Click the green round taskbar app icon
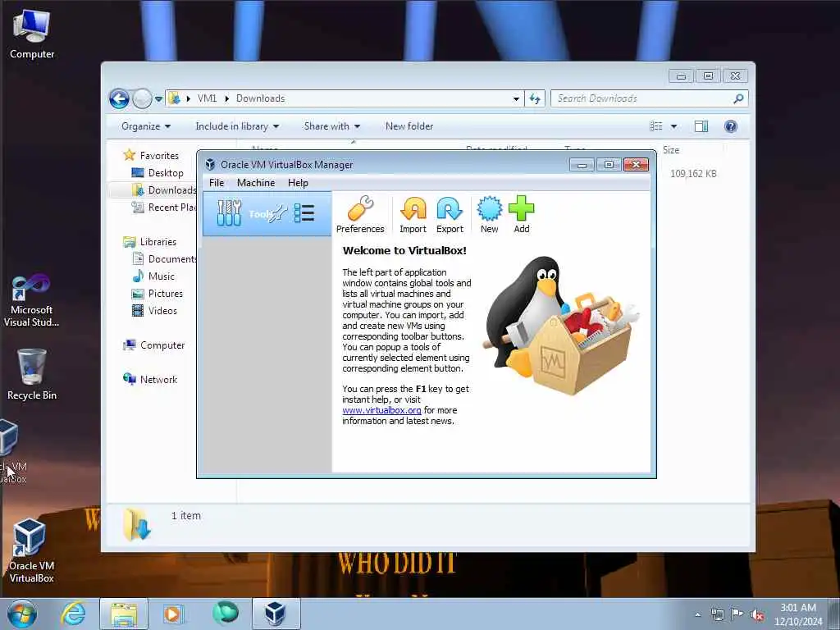 (225, 614)
